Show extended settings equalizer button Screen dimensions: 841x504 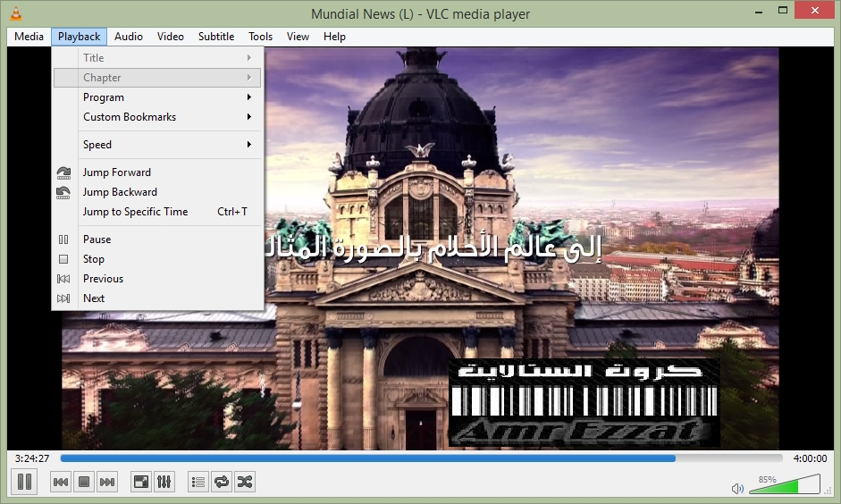164,483
